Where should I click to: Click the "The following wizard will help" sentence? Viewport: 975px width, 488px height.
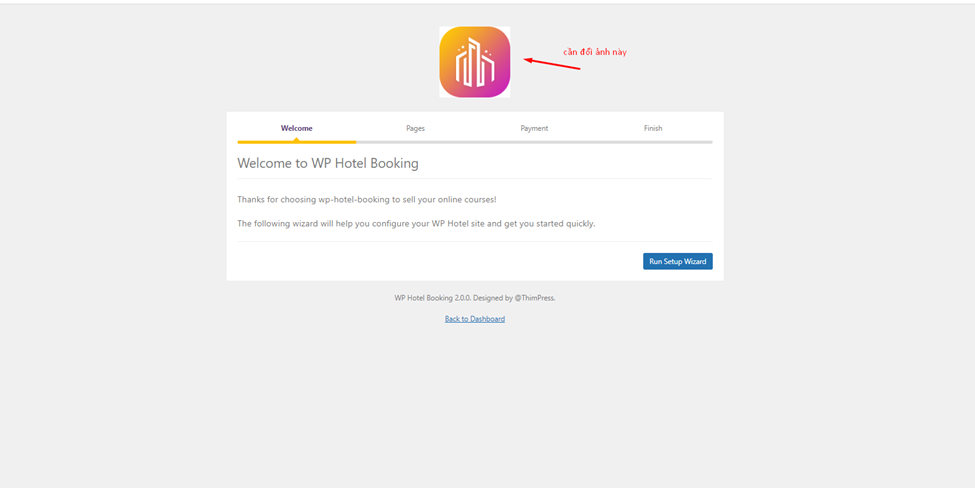(416, 223)
